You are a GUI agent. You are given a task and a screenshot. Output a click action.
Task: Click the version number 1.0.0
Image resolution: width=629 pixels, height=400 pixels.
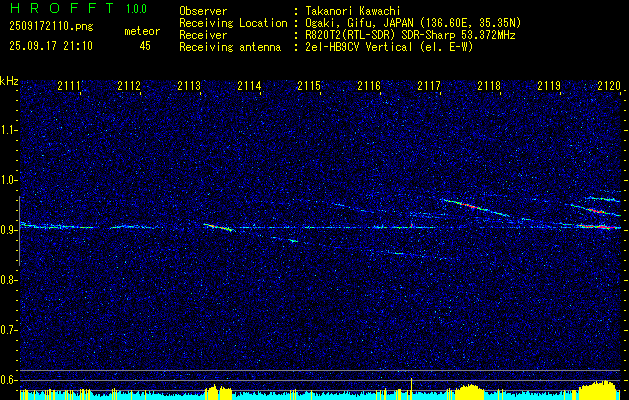click(x=136, y=9)
